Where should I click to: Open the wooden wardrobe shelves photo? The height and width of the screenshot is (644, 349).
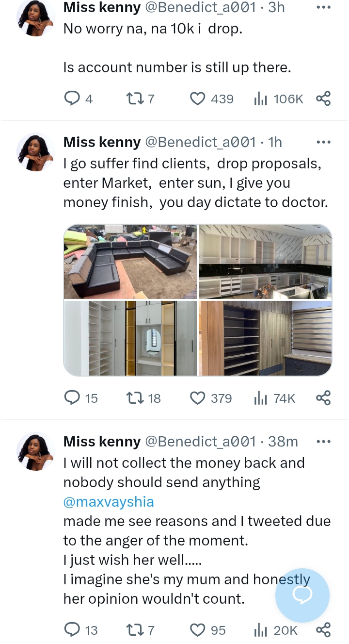click(265, 338)
